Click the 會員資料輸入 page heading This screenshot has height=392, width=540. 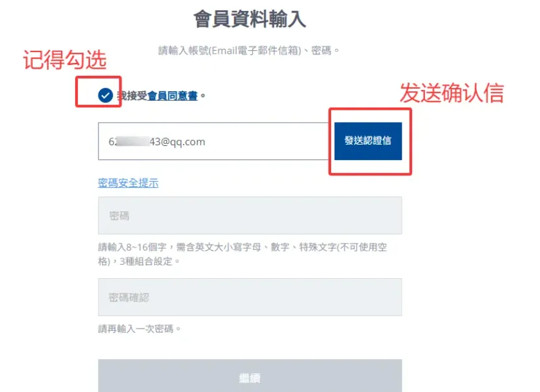249,19
